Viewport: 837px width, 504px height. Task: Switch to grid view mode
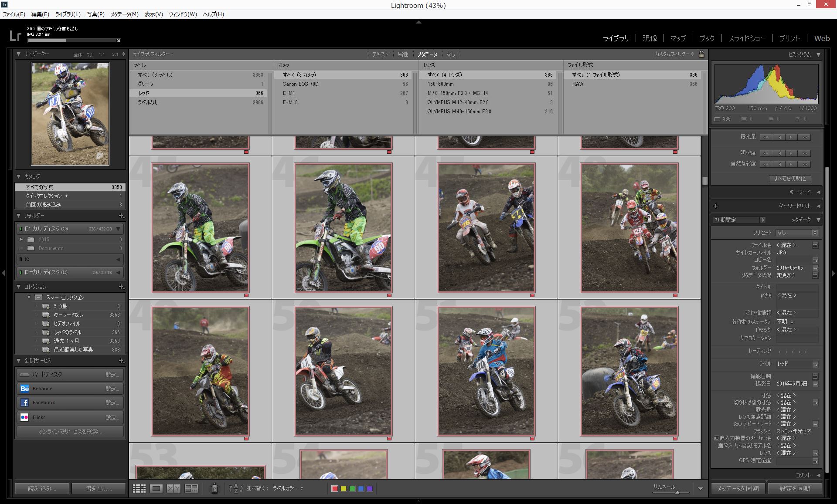click(139, 488)
